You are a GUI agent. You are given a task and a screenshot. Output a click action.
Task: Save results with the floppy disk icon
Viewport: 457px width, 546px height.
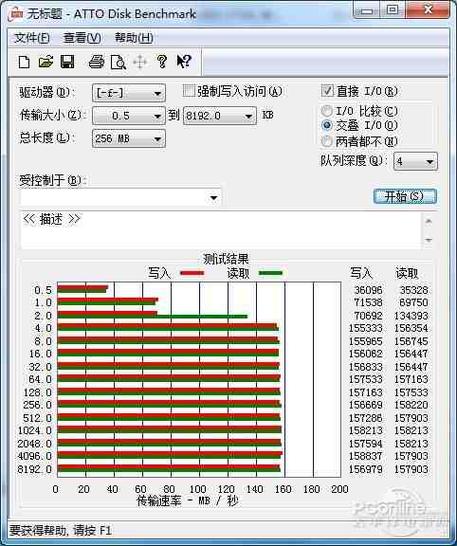coord(68,62)
